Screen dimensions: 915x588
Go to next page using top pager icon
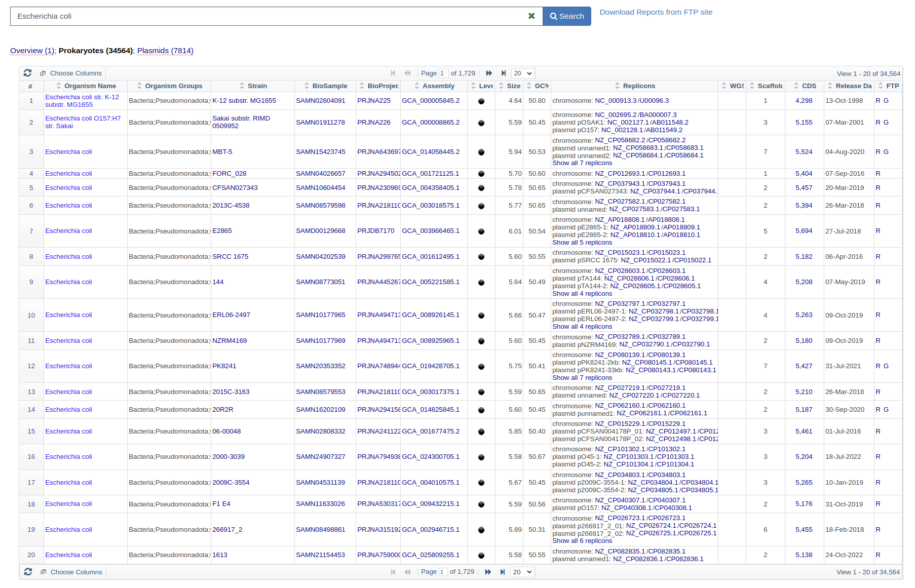coord(489,73)
